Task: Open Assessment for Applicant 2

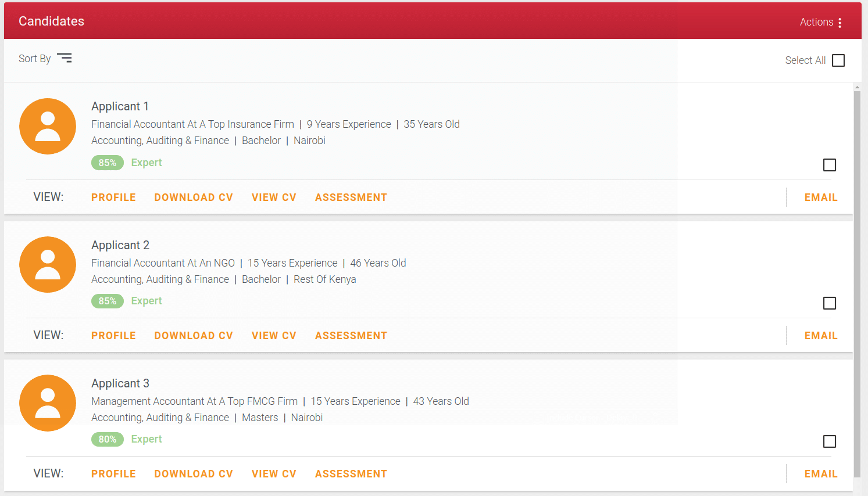Action: pos(351,336)
